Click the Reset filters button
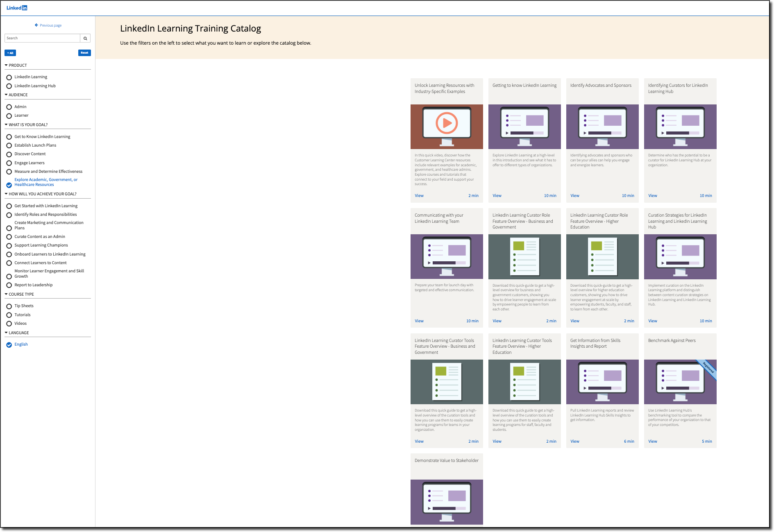This screenshot has width=774, height=532. pyautogui.click(x=84, y=53)
